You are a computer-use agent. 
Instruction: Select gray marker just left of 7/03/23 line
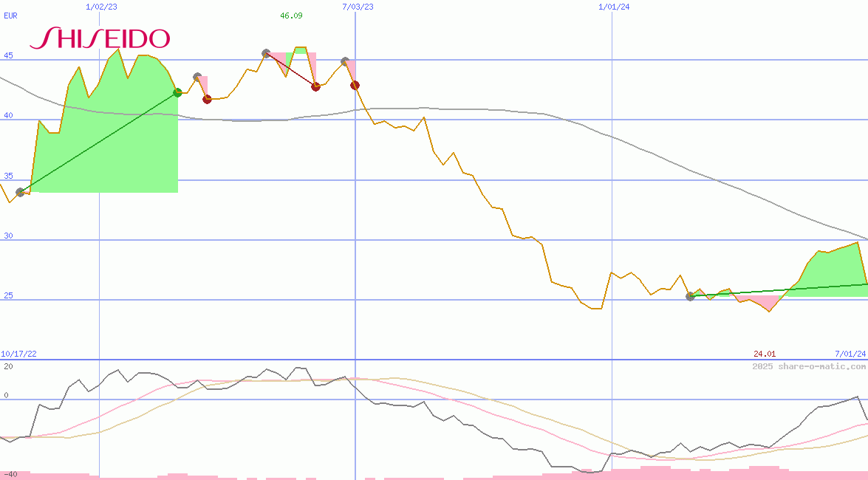point(344,61)
